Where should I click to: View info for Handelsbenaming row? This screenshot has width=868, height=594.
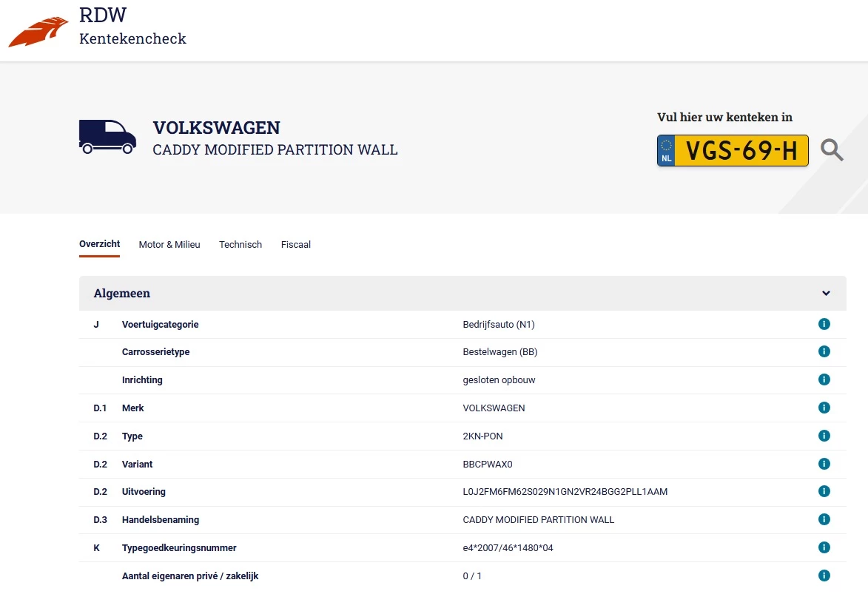coord(824,519)
